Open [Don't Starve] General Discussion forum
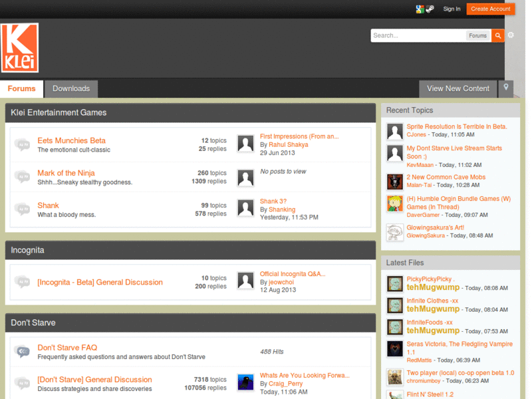532x399 pixels. coord(94,380)
